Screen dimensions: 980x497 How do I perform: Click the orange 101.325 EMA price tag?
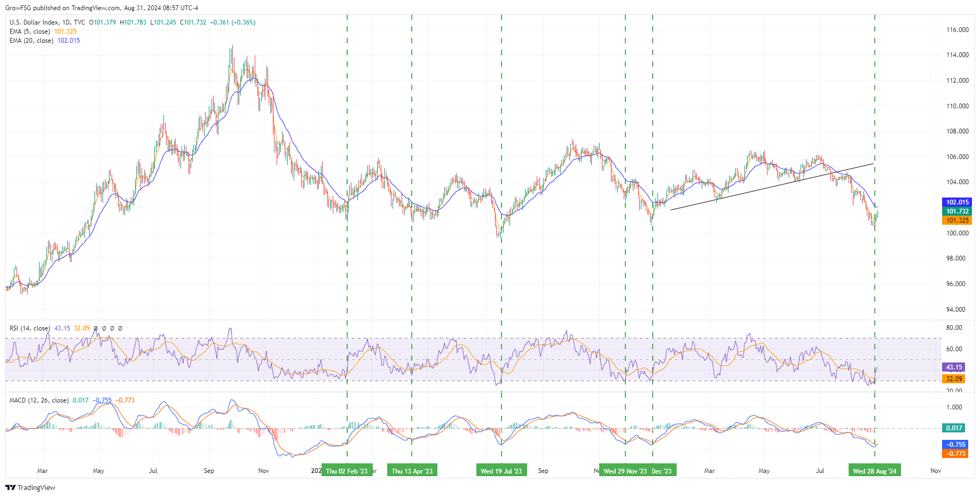pos(957,220)
